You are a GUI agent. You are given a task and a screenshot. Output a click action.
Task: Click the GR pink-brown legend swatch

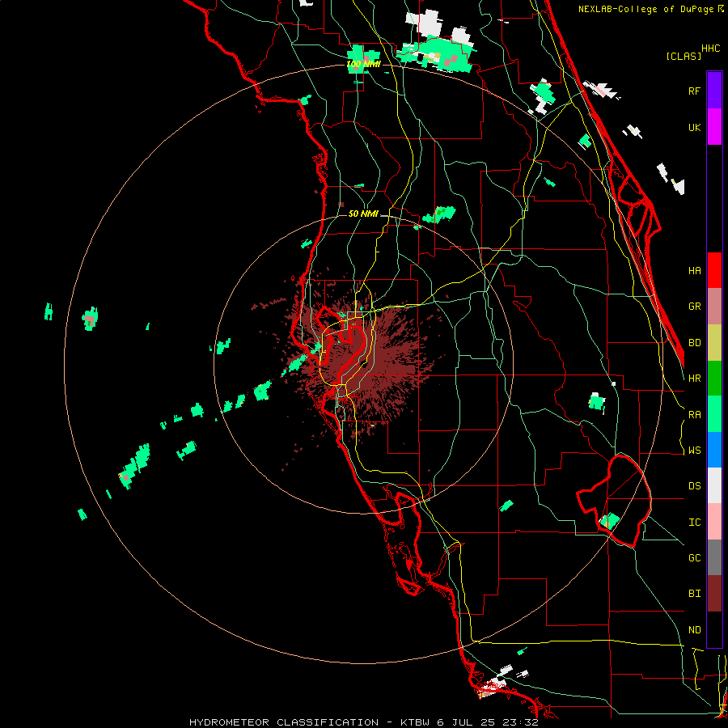tap(714, 307)
